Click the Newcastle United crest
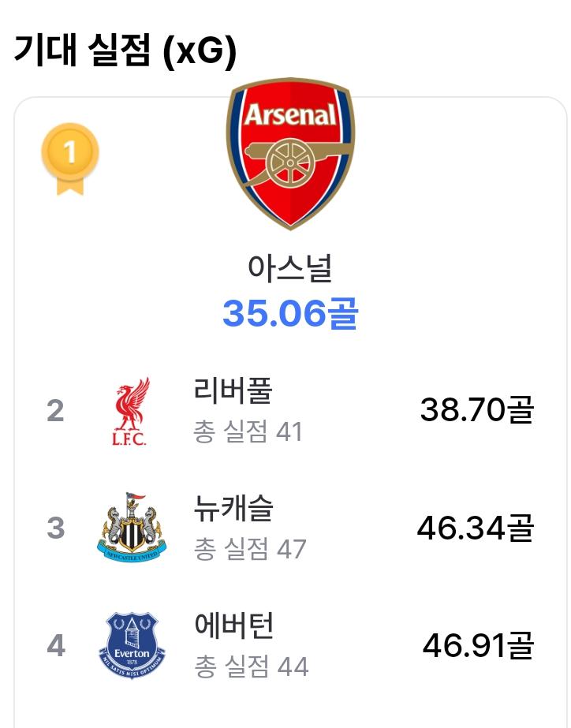Viewport: 571px width, 728px height. (x=132, y=528)
